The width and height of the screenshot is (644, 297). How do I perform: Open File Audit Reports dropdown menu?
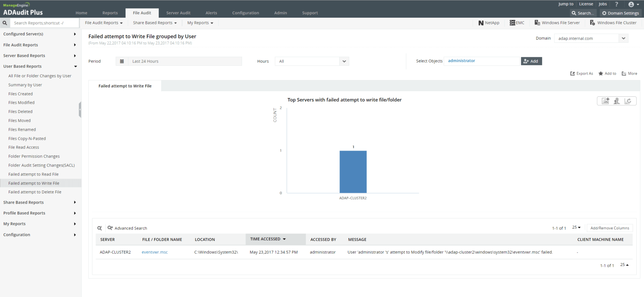pyautogui.click(x=104, y=23)
